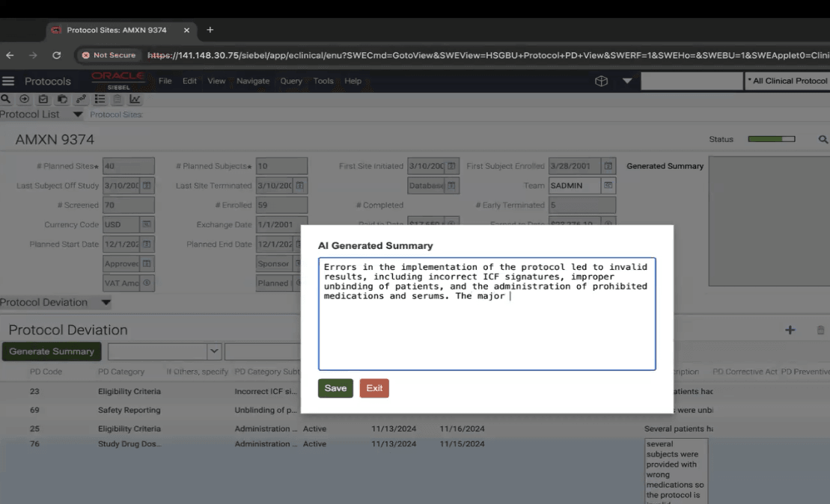Screen dimensions: 830x504
Task: Go back in browser
Action: click(10, 55)
